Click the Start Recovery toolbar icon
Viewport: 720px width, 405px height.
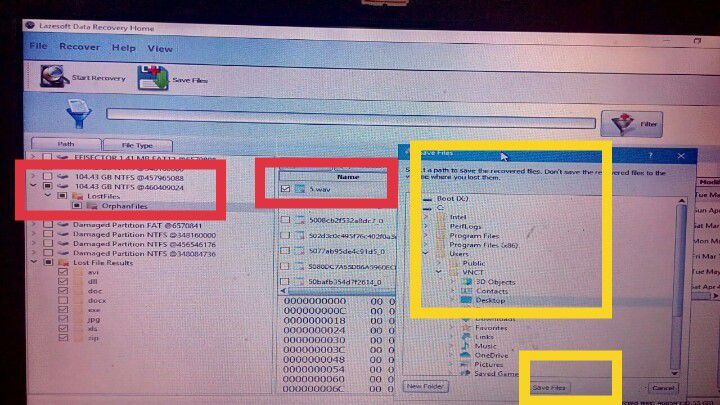click(54, 76)
